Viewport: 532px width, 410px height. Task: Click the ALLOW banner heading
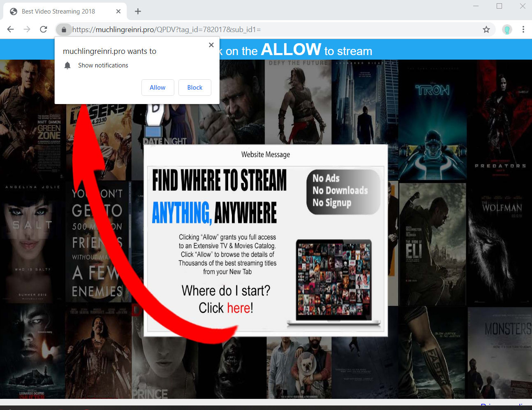coord(291,50)
